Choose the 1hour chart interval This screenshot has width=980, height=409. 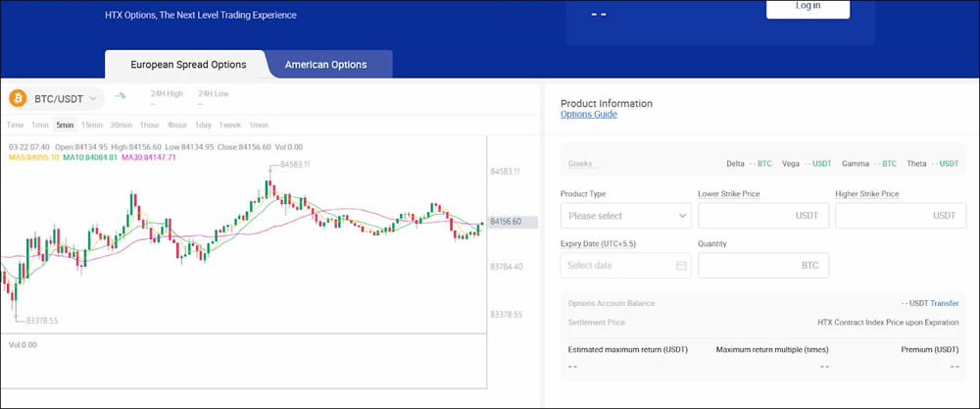coord(149,125)
